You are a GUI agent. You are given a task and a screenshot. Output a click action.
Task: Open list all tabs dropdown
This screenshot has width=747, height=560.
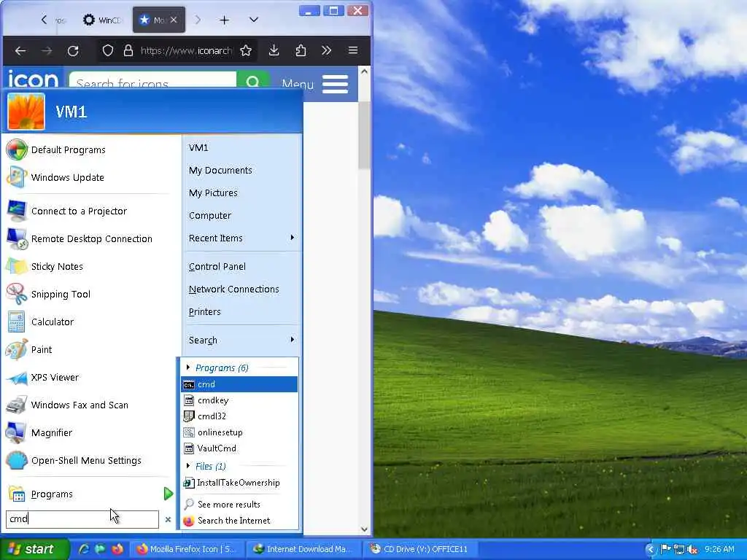tap(254, 20)
